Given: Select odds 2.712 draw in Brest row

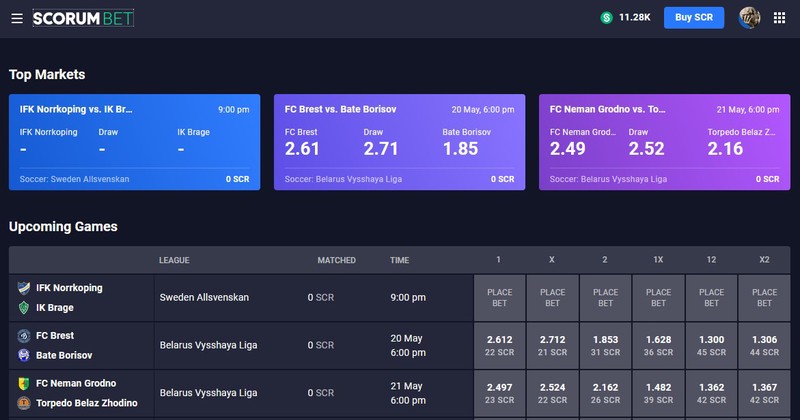Looking at the screenshot, I should [553, 345].
